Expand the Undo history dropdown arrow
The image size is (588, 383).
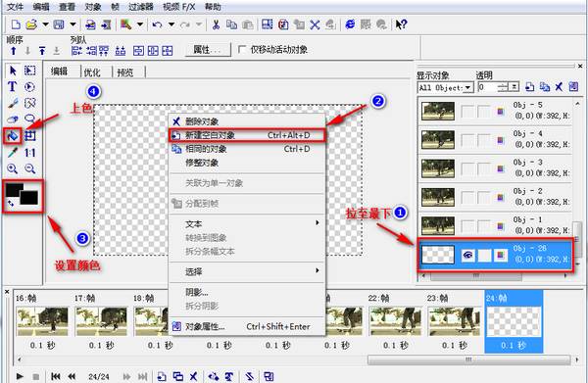(x=171, y=24)
